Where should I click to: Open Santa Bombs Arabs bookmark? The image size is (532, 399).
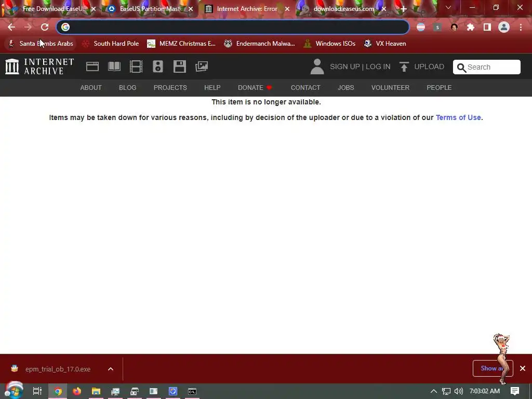tap(41, 44)
